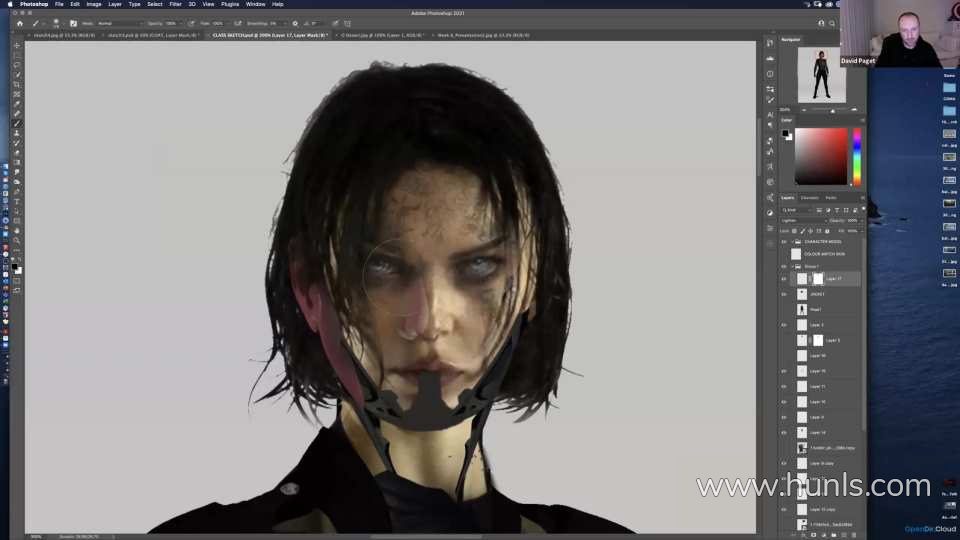Toggle visibility of CHARACTER MODEL group
Viewport: 960px width, 540px height.
(x=784, y=242)
